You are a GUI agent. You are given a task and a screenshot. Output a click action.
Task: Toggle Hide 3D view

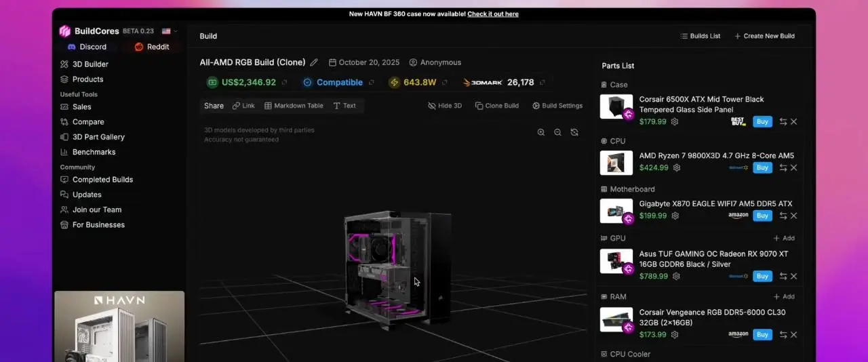445,106
